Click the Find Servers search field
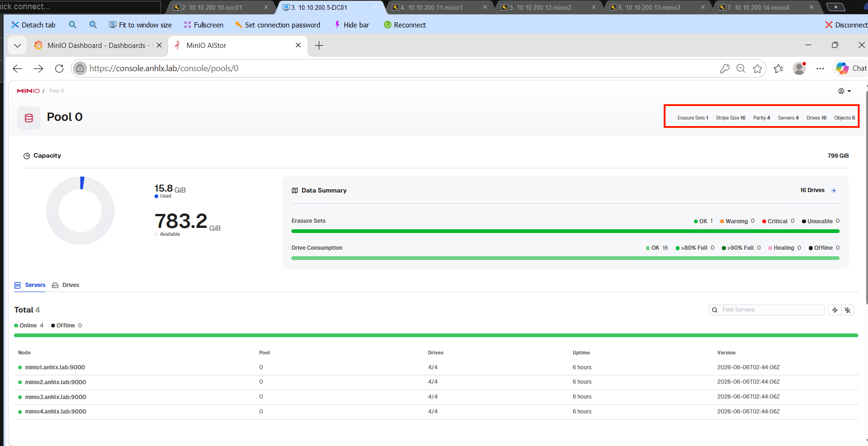The image size is (868, 446). coord(767,310)
